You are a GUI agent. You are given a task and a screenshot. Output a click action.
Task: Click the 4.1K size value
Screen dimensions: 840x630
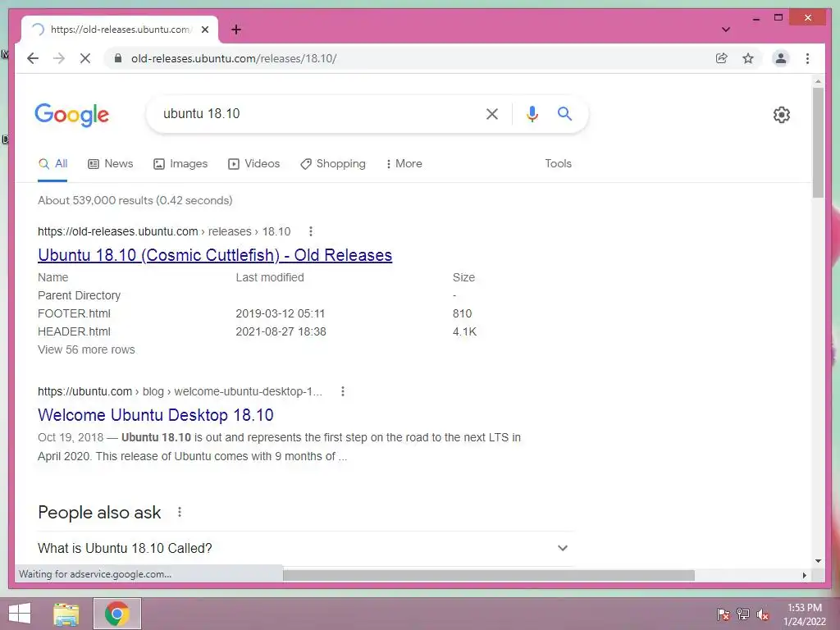click(x=464, y=331)
